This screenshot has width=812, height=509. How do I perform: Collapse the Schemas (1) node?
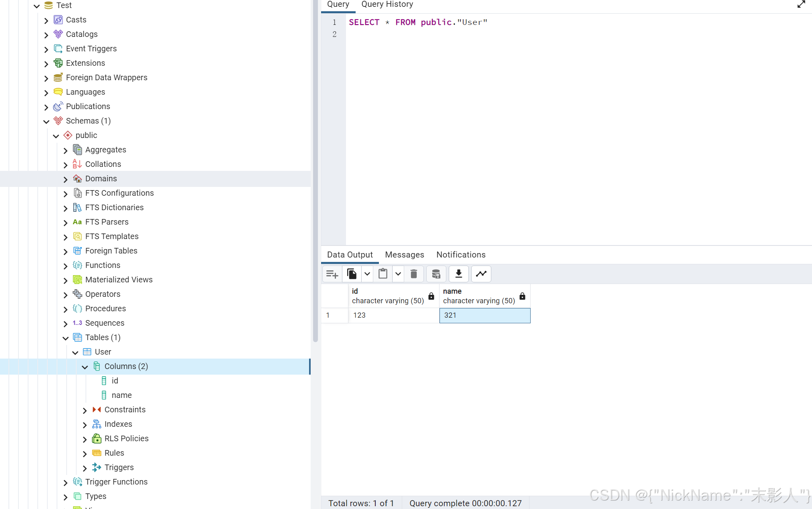46,121
